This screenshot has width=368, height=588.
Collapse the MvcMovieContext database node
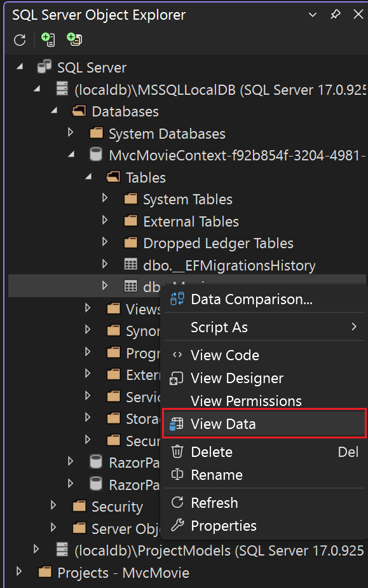[71, 155]
